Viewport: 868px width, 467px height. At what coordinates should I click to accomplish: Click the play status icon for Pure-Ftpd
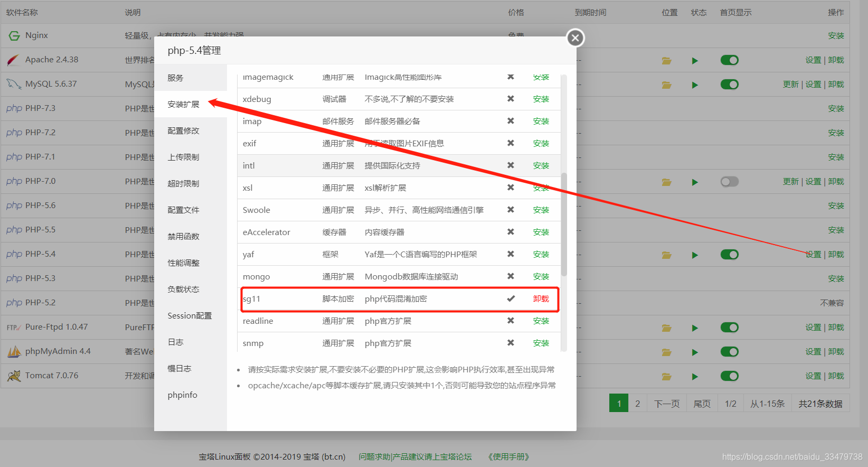click(x=695, y=328)
